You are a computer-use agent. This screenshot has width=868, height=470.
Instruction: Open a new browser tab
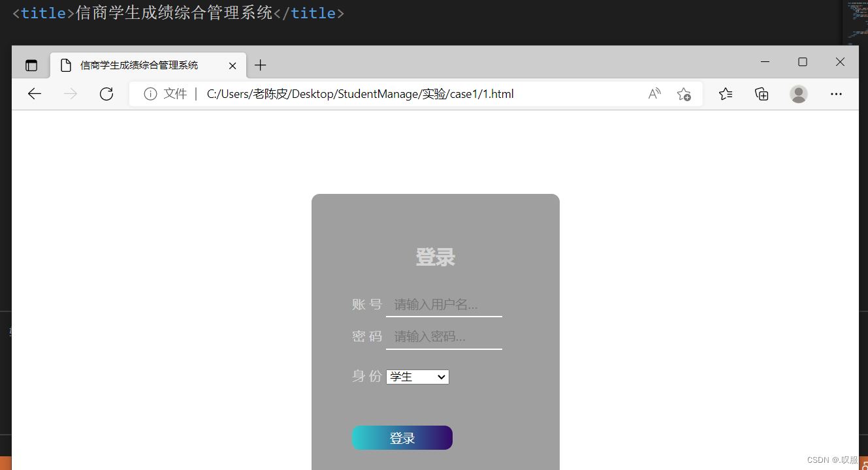coord(261,65)
